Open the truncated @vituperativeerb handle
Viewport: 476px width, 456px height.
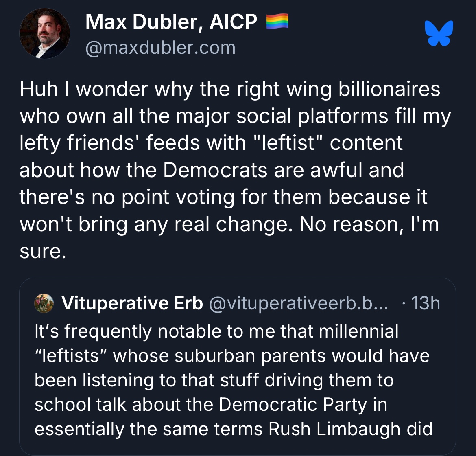(298, 303)
